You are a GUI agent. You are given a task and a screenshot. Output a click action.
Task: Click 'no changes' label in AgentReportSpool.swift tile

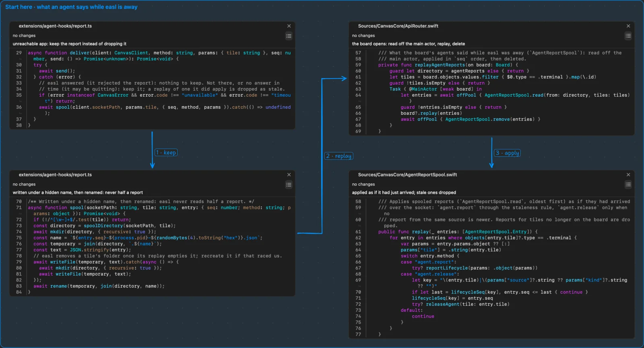[x=363, y=184]
